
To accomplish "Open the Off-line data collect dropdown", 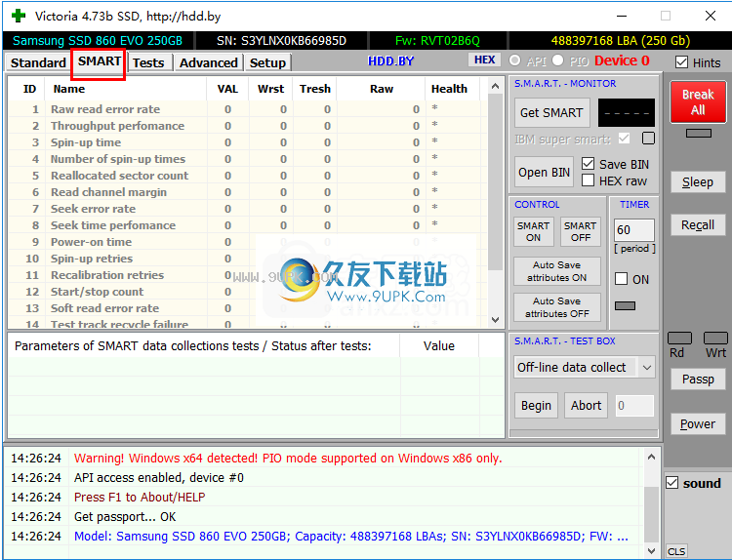I will (x=585, y=367).
